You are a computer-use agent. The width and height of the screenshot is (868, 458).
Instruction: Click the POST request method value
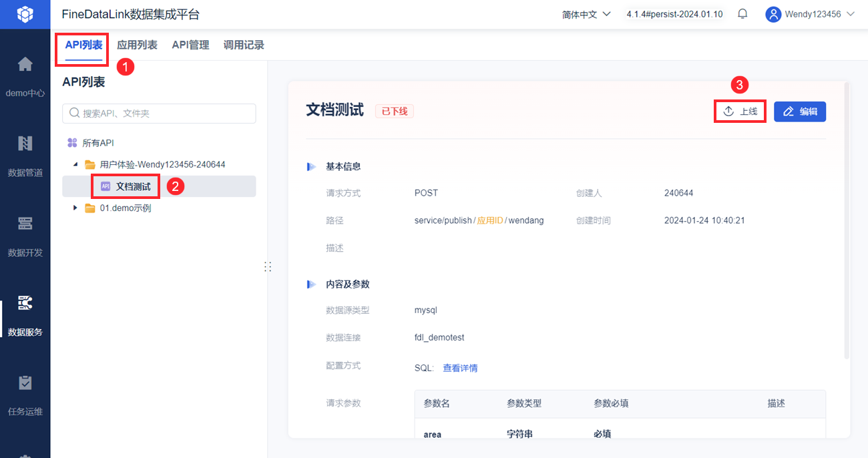tap(426, 193)
